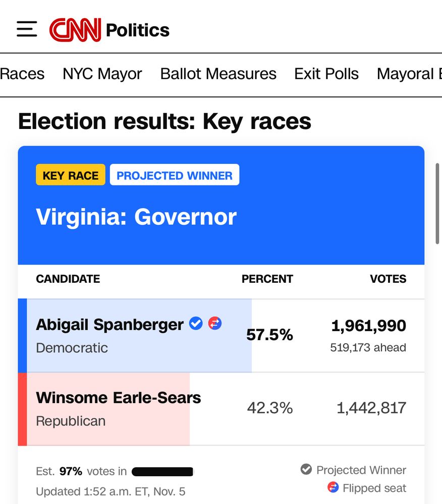Viewport: 442px width, 504px height.
Task: Click the KEY RACE yellow badge
Action: tap(71, 175)
